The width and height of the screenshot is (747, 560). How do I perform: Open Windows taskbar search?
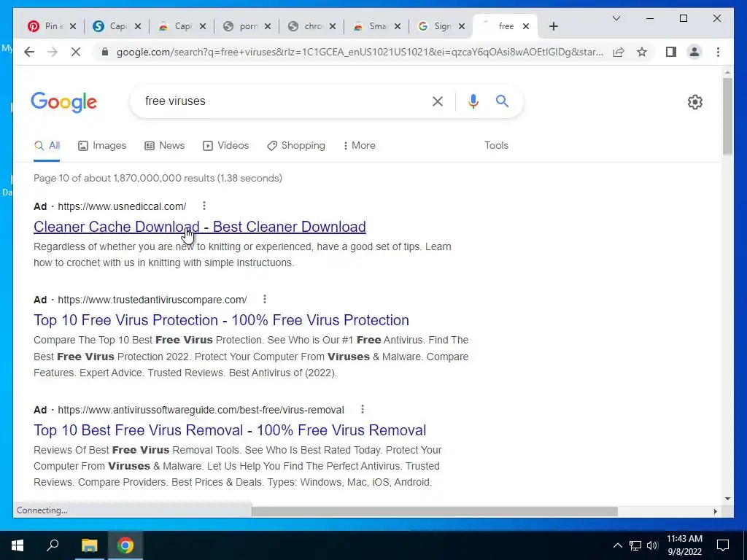pos(53,545)
